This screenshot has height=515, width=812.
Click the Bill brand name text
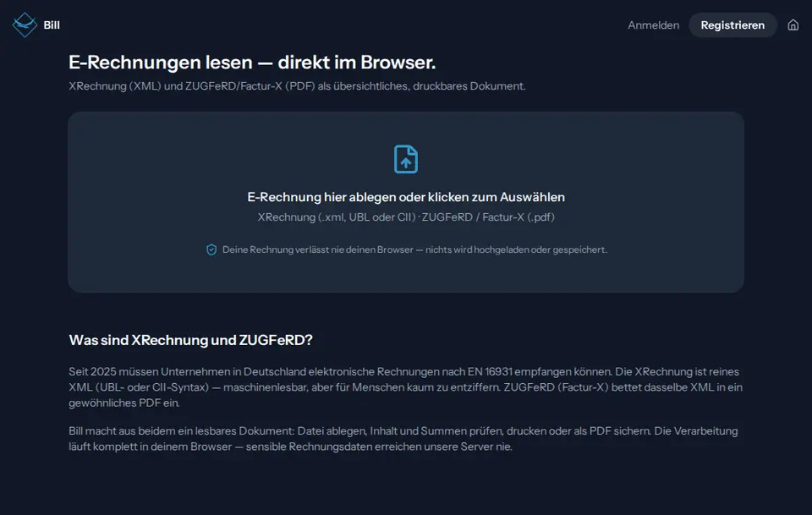click(x=52, y=25)
